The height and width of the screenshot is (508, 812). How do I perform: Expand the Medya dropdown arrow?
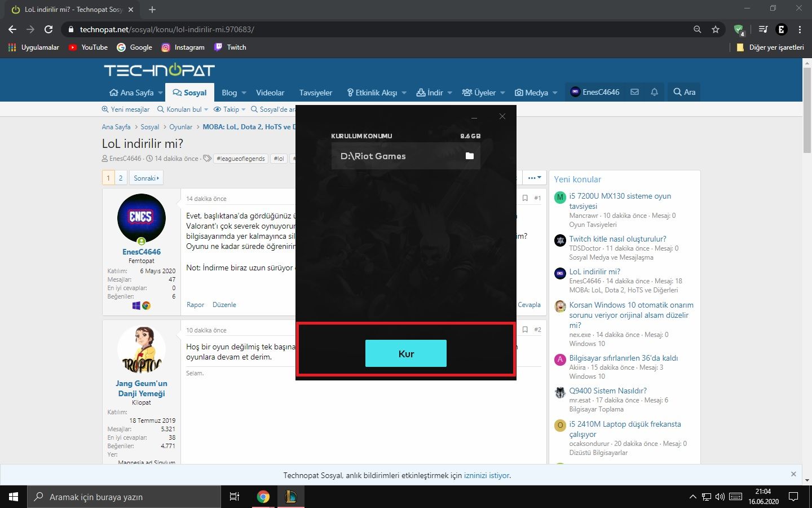(555, 93)
